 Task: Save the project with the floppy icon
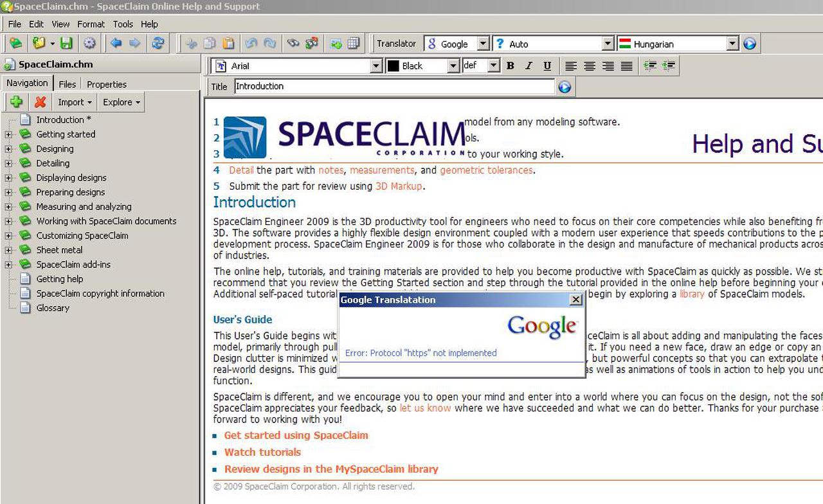[x=66, y=43]
